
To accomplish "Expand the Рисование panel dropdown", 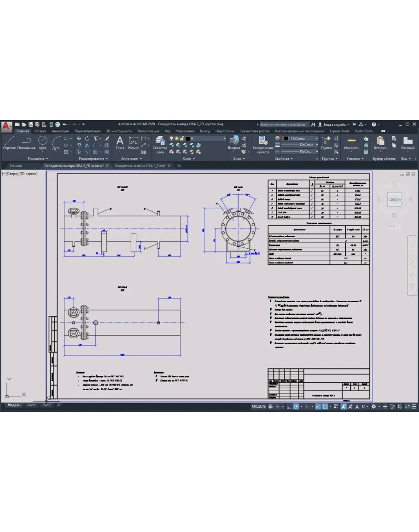I will (x=38, y=158).
